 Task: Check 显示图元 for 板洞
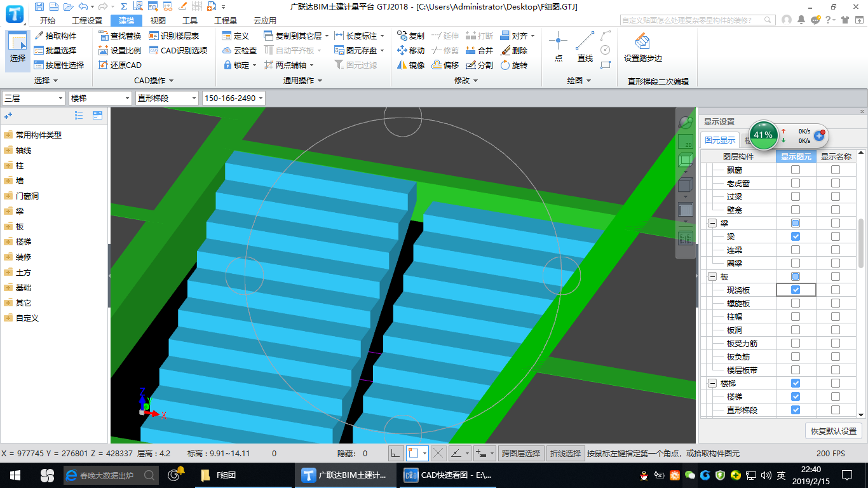click(796, 330)
